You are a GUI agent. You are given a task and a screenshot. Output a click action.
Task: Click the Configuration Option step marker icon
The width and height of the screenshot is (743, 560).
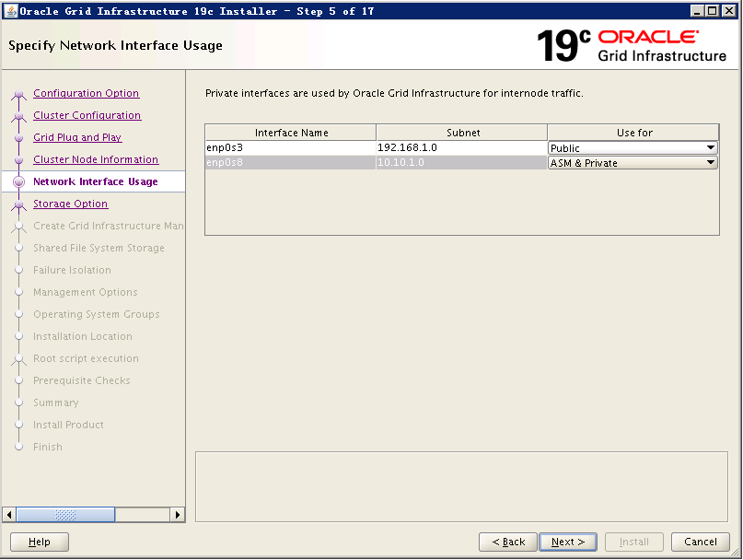tap(19, 94)
